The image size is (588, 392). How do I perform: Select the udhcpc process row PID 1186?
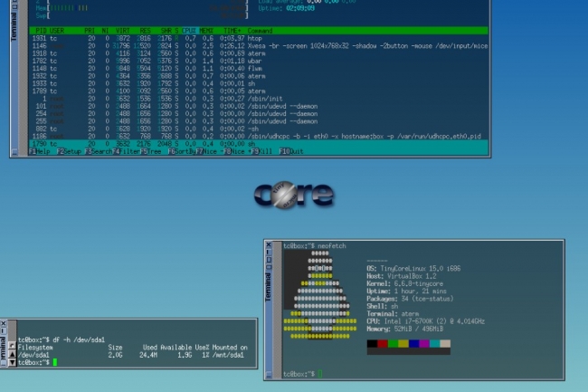pyautogui.click(x=259, y=136)
